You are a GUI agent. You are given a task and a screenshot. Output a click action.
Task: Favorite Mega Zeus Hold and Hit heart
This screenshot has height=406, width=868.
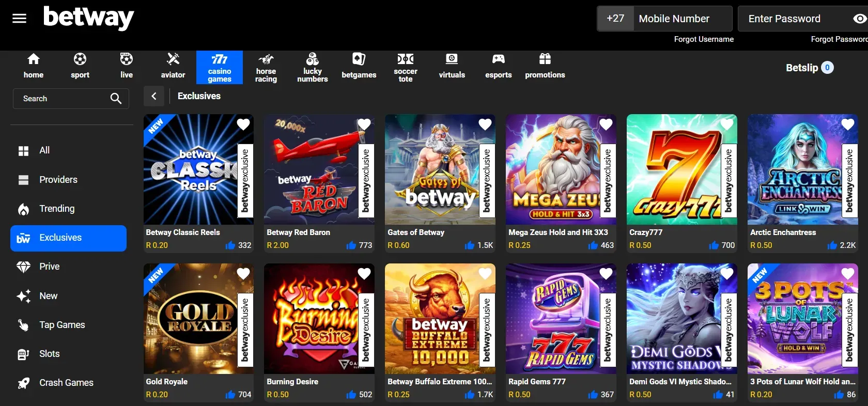click(606, 124)
